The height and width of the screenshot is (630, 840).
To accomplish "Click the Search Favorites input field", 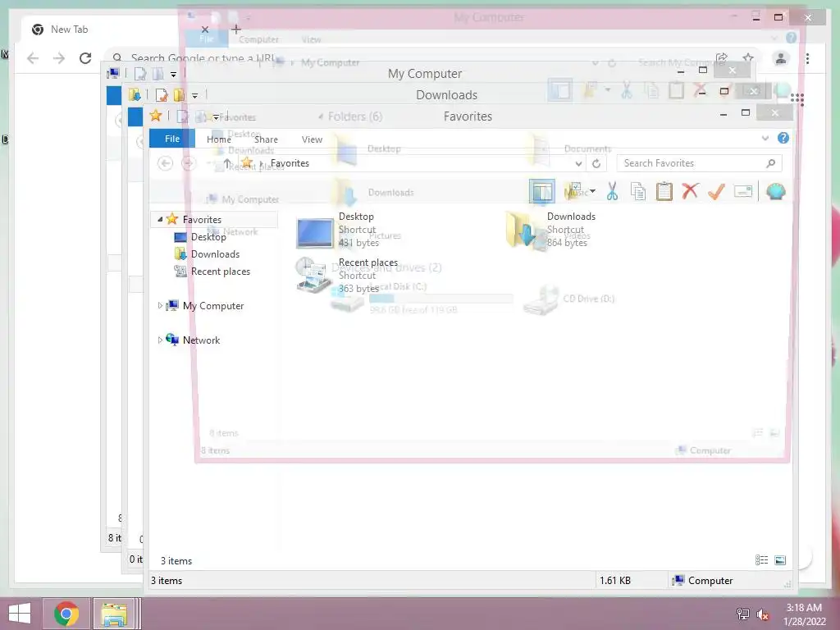I will tap(699, 163).
